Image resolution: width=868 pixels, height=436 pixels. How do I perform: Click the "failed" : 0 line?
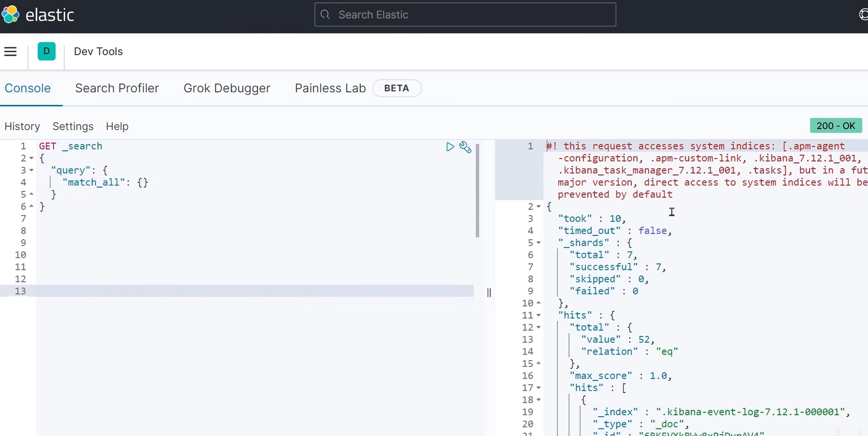(604, 291)
